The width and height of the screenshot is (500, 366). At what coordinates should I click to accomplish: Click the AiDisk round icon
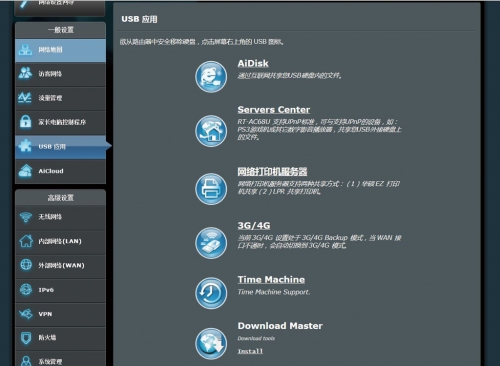pos(211,77)
